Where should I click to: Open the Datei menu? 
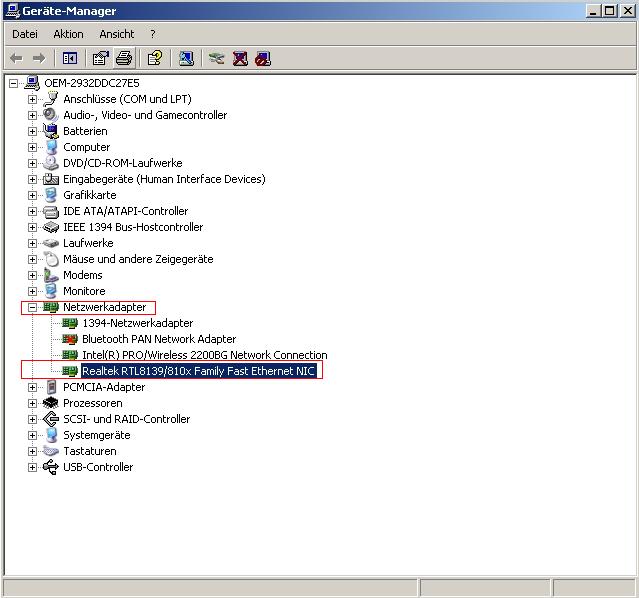pos(25,34)
